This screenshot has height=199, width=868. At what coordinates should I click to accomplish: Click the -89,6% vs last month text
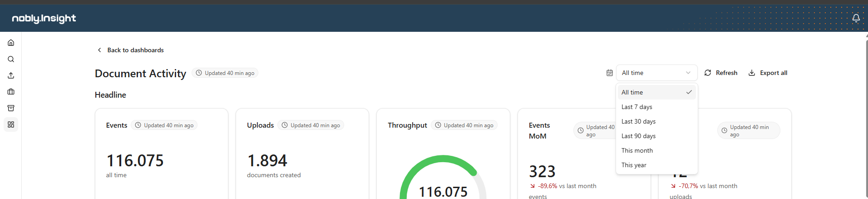(x=567, y=186)
